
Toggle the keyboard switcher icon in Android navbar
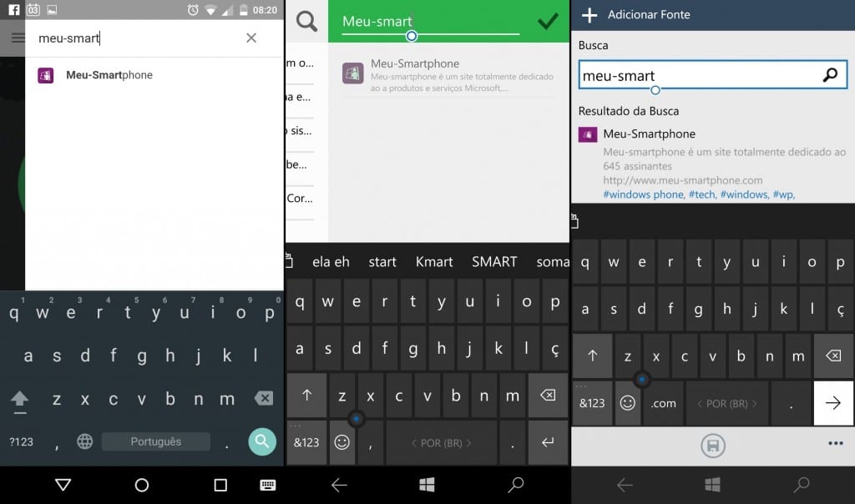click(268, 485)
